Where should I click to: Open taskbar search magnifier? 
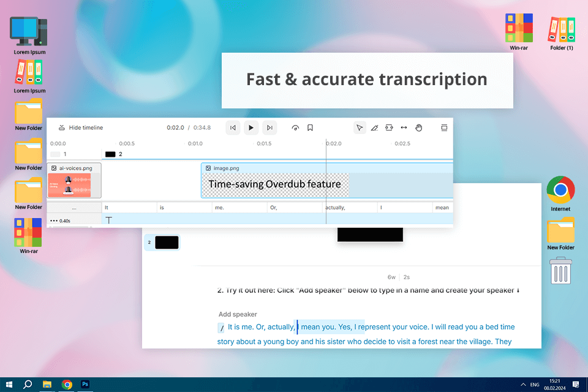(28, 385)
